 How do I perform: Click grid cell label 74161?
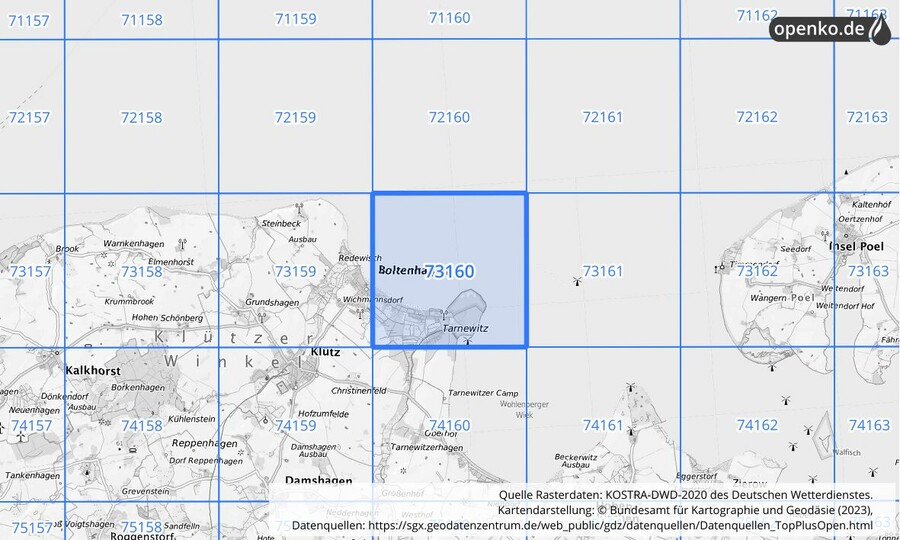pyautogui.click(x=603, y=425)
